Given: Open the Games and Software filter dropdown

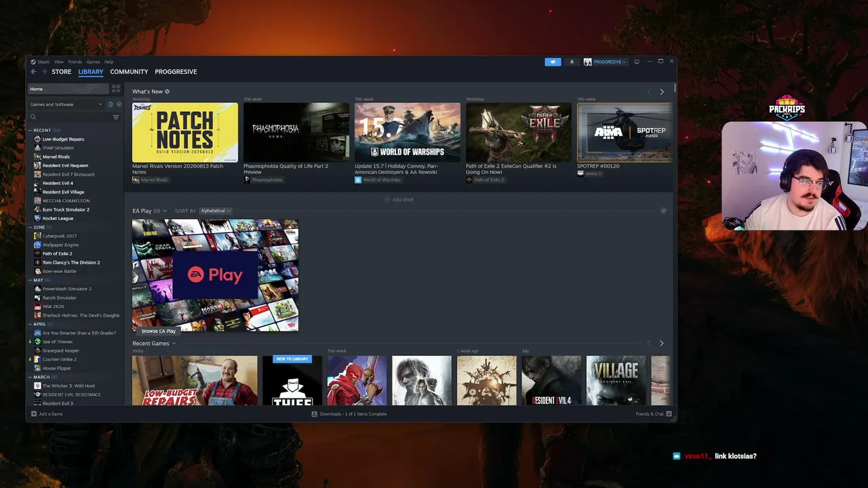Looking at the screenshot, I should click(66, 104).
